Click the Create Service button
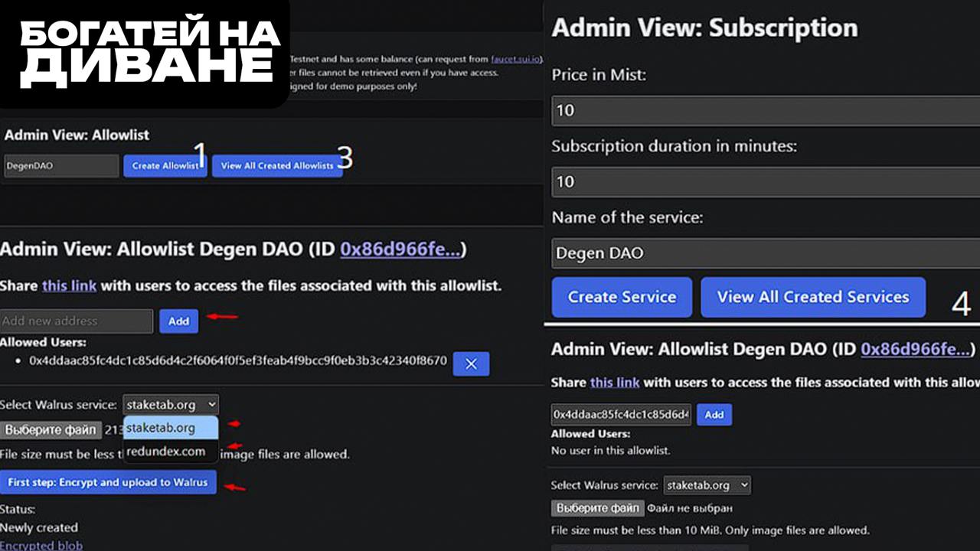 [622, 297]
